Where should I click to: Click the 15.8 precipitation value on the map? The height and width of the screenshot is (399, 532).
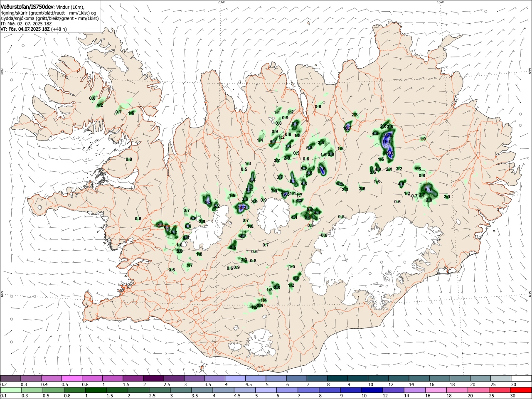tap(389, 135)
